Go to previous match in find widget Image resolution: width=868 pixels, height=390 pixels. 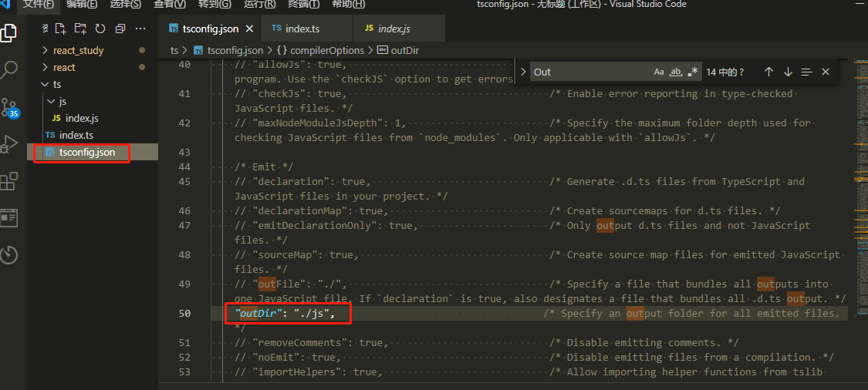768,72
